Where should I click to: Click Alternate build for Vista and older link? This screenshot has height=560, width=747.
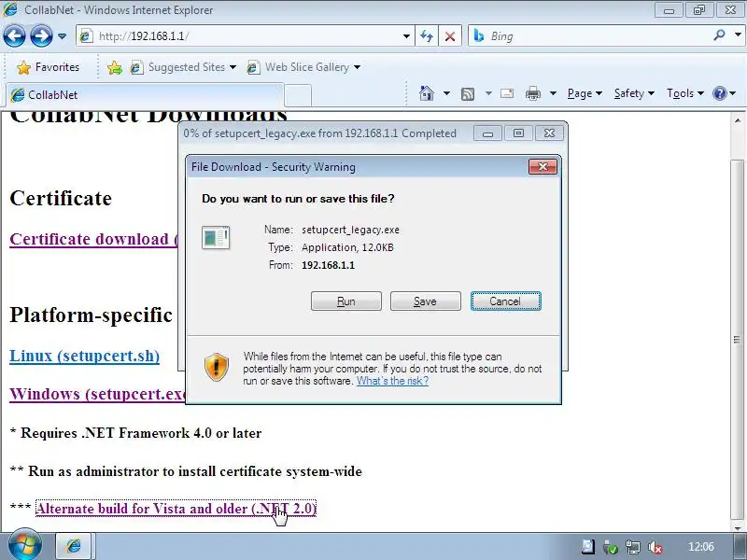point(176,509)
